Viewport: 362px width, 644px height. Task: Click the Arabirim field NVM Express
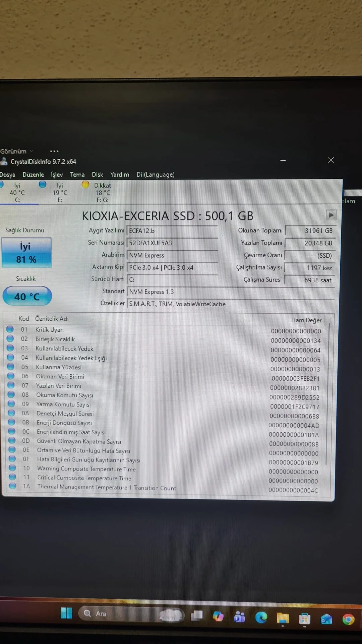click(x=172, y=255)
